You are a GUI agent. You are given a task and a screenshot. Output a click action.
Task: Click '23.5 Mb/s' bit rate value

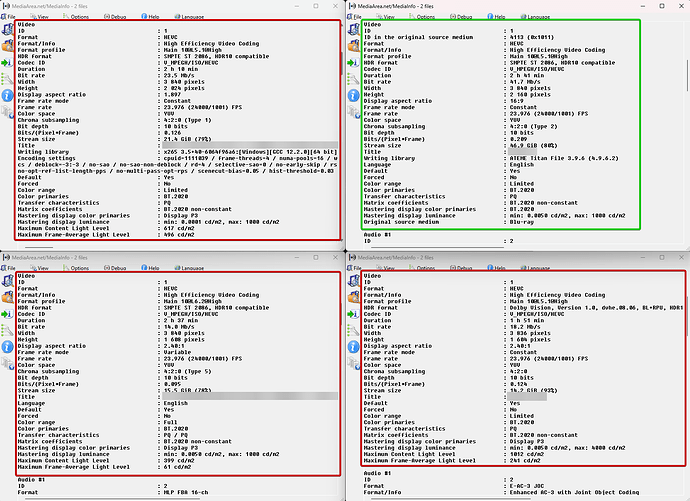pyautogui.click(x=179, y=75)
